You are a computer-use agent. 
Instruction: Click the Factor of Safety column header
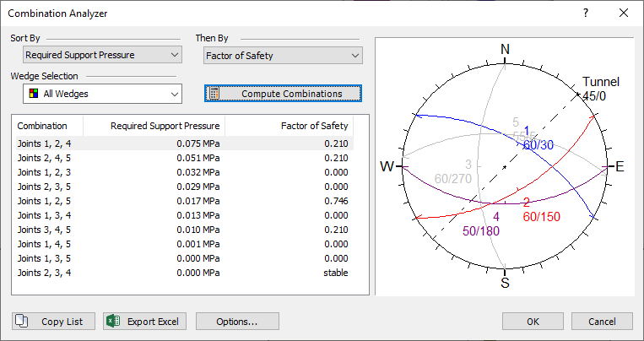click(314, 126)
